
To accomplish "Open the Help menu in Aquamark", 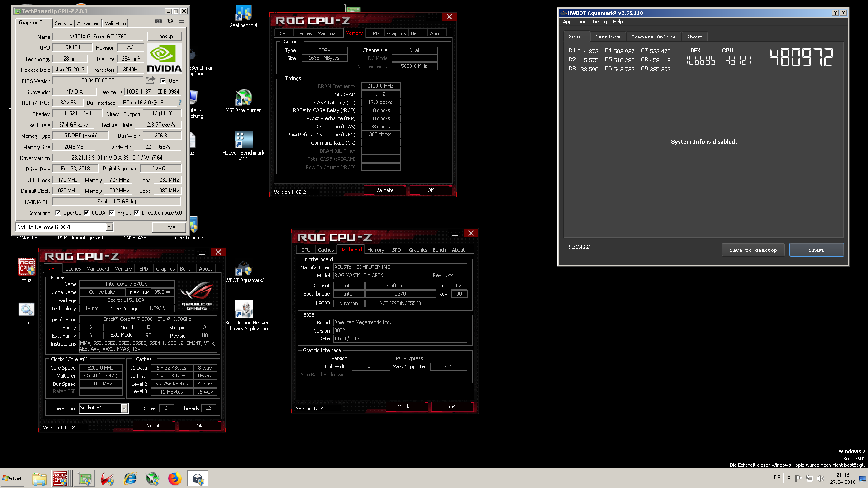I will click(618, 22).
